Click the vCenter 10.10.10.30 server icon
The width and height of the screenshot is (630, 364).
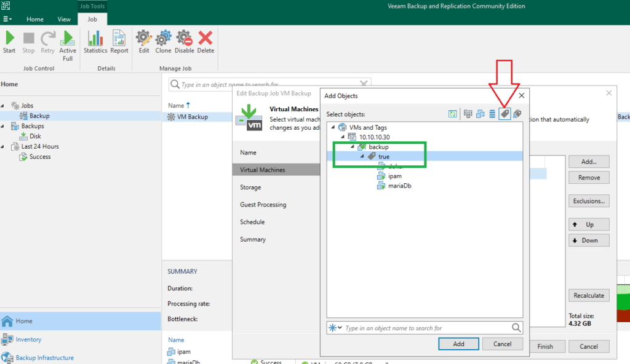352,137
